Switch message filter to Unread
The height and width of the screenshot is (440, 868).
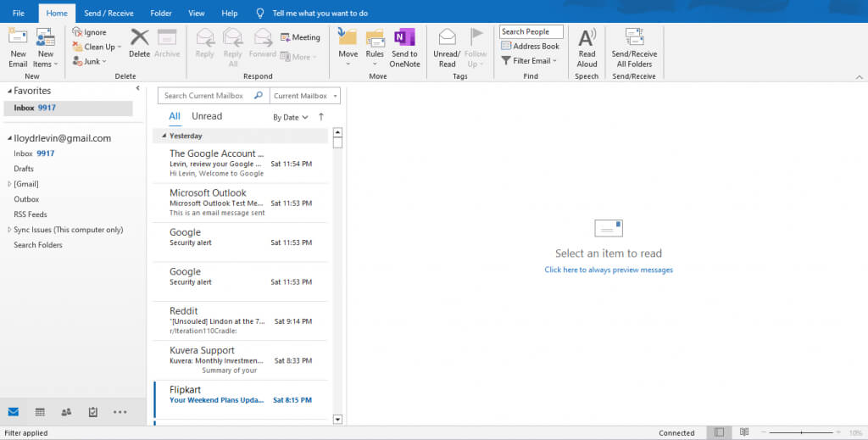(207, 116)
